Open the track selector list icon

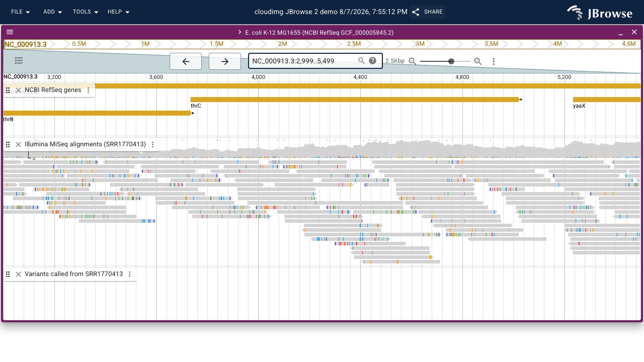19,61
